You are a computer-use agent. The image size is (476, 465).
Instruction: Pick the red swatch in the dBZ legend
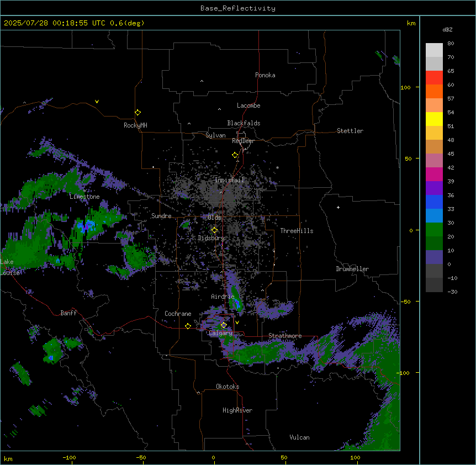coord(434,78)
